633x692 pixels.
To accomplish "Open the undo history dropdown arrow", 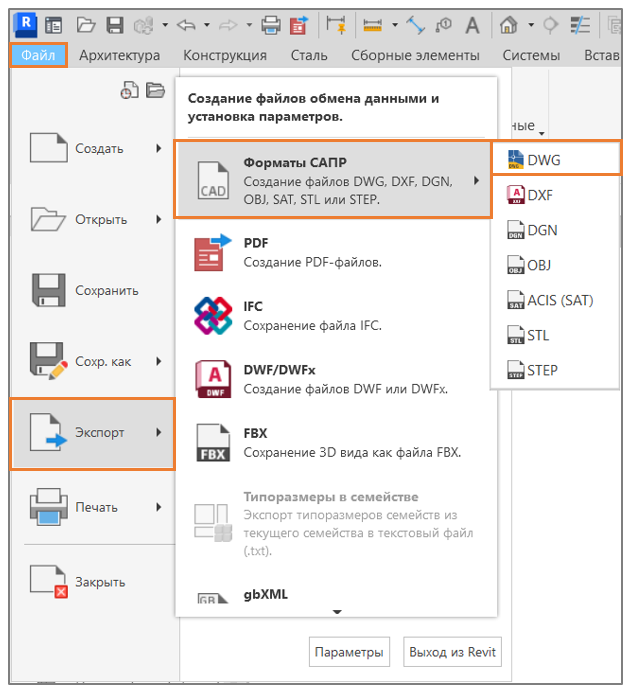I will click(207, 25).
